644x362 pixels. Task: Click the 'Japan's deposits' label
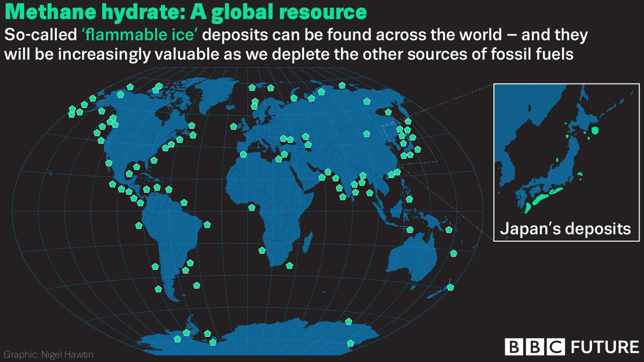(x=565, y=228)
